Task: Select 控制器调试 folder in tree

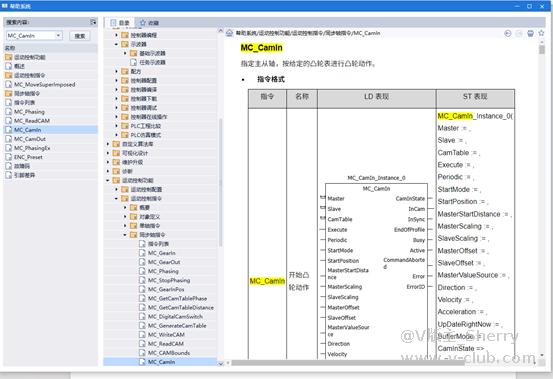Action: coord(144,108)
